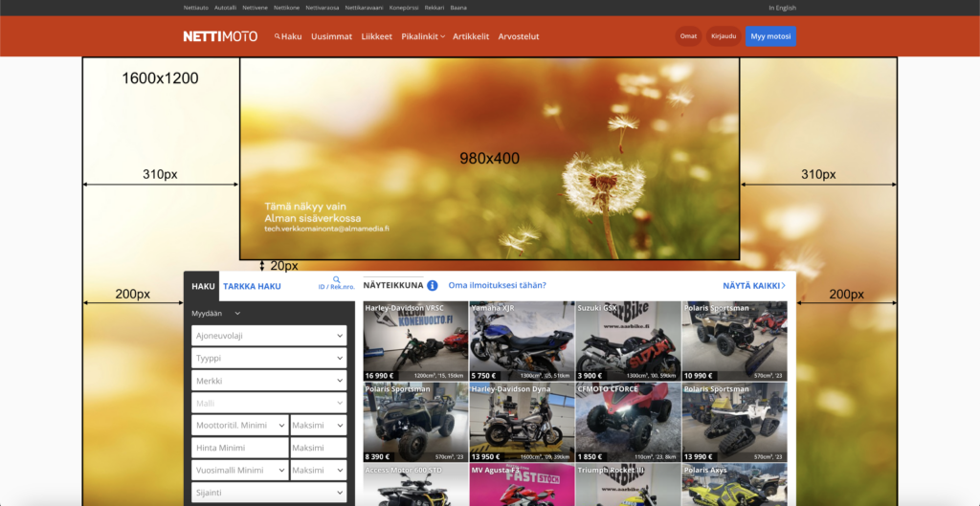Image resolution: width=980 pixels, height=506 pixels.
Task: Open the Nettikaravaani site link
Action: pos(364,8)
